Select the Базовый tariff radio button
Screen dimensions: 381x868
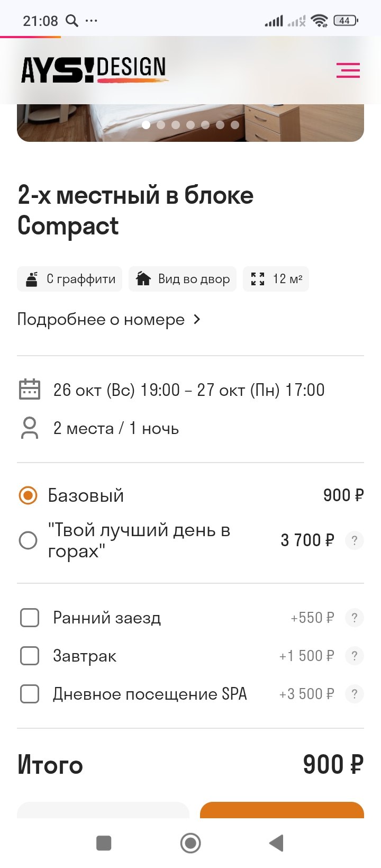28,495
